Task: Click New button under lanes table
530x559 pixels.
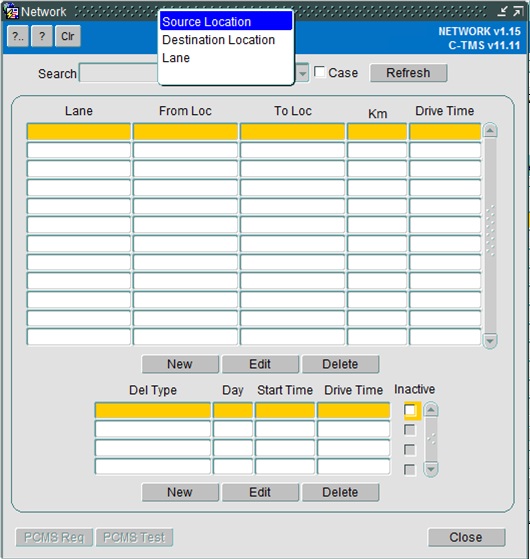Action: click(180, 364)
